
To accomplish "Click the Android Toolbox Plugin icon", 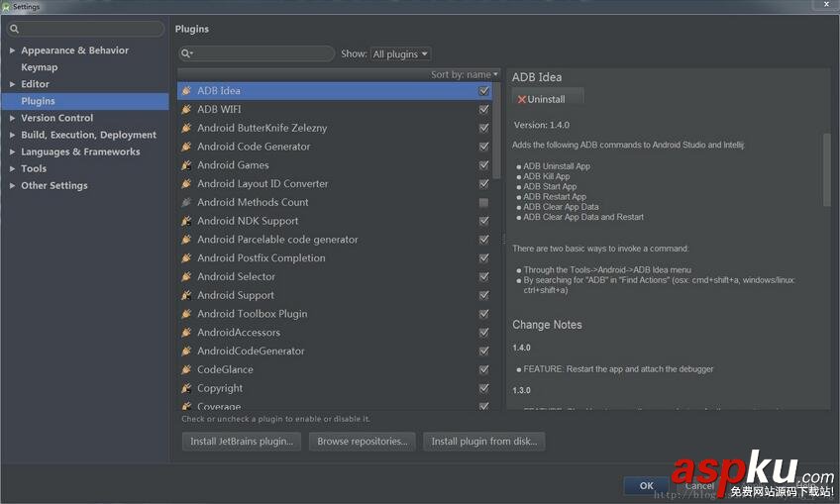I will coord(186,314).
